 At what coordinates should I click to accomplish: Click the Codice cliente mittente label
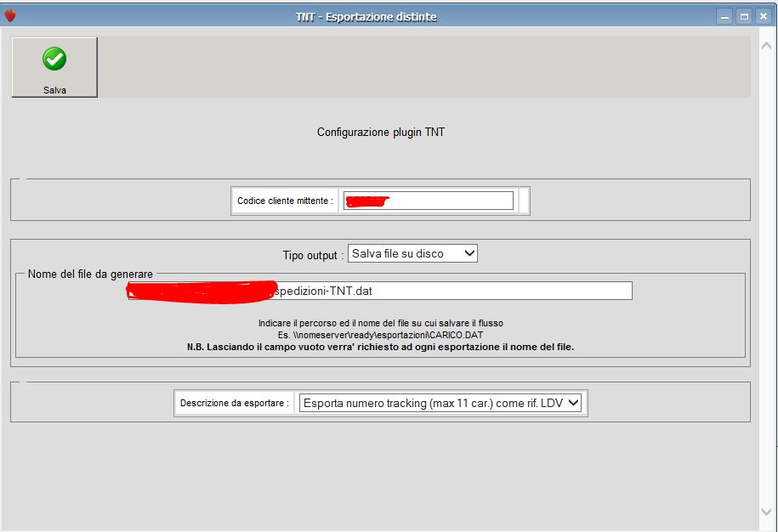click(285, 201)
